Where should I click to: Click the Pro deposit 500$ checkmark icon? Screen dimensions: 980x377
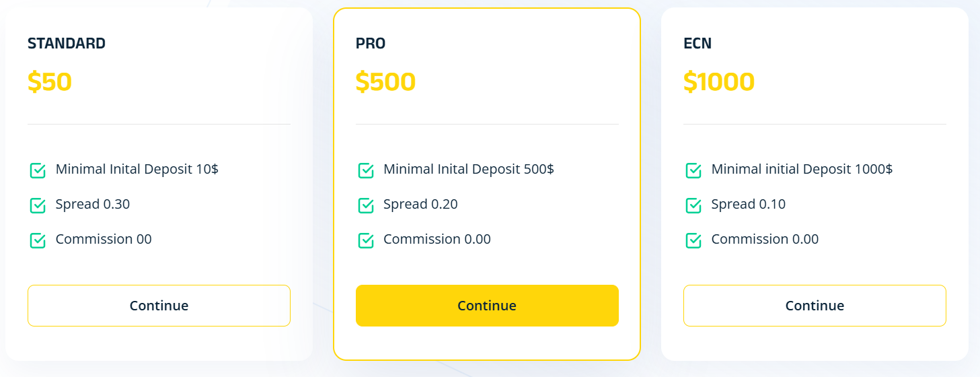(x=366, y=170)
